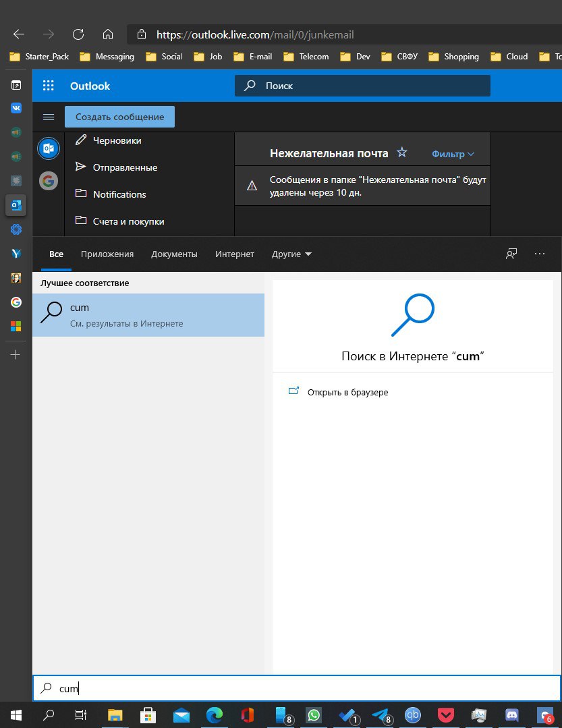Open Discord from taskbar
Image resolution: width=562 pixels, height=728 pixels.
coord(512,715)
